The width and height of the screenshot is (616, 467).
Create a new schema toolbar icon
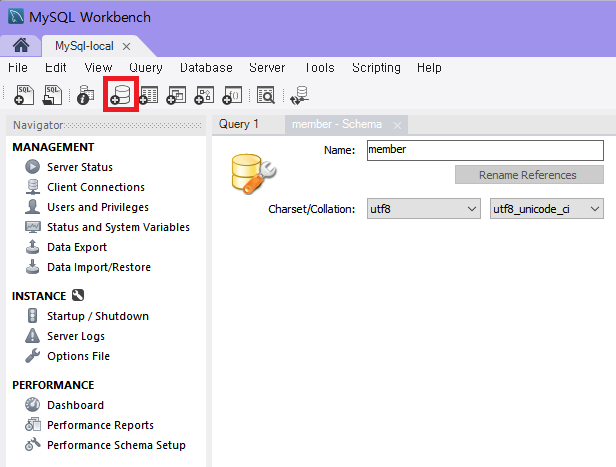(121, 95)
